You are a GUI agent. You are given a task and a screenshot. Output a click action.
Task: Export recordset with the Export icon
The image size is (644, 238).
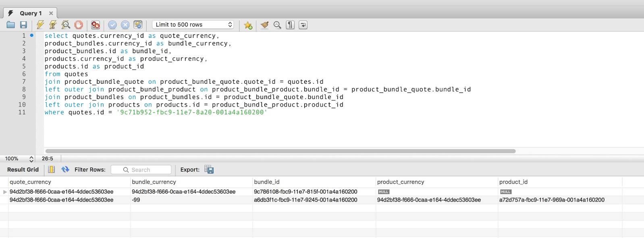(209, 170)
